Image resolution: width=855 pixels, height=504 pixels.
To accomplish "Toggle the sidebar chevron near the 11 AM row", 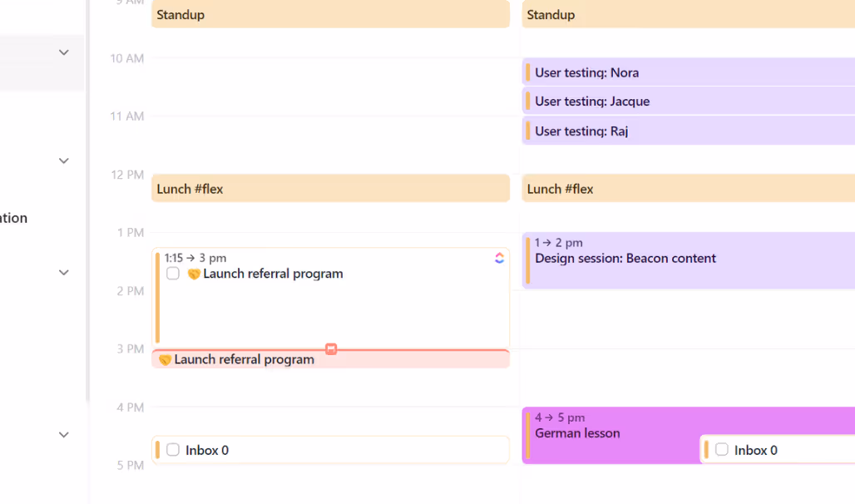I will 64,161.
